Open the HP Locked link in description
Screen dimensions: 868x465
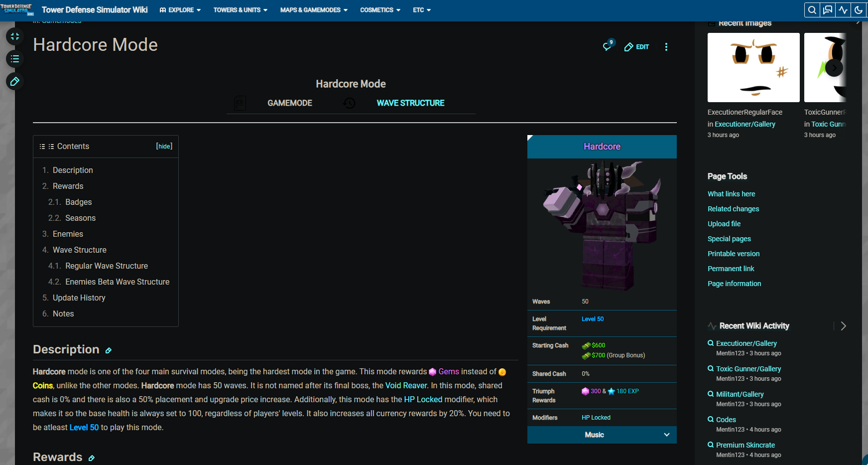[x=423, y=399]
